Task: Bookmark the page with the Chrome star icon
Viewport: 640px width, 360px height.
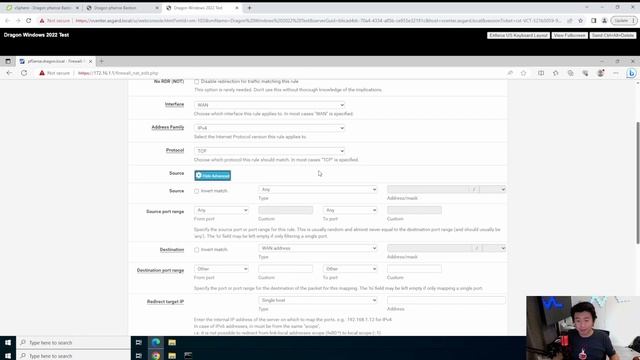Action: pos(580,20)
